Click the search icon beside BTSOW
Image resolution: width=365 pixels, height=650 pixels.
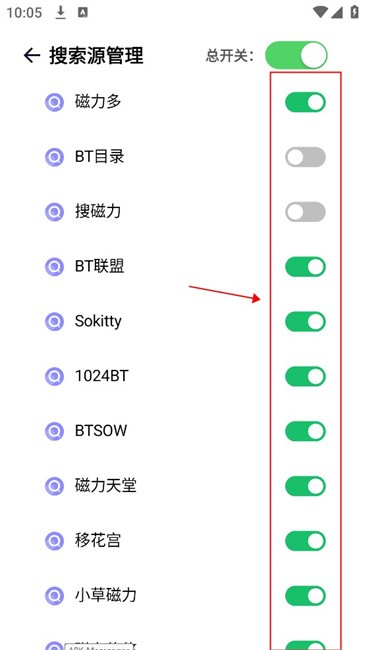point(54,431)
